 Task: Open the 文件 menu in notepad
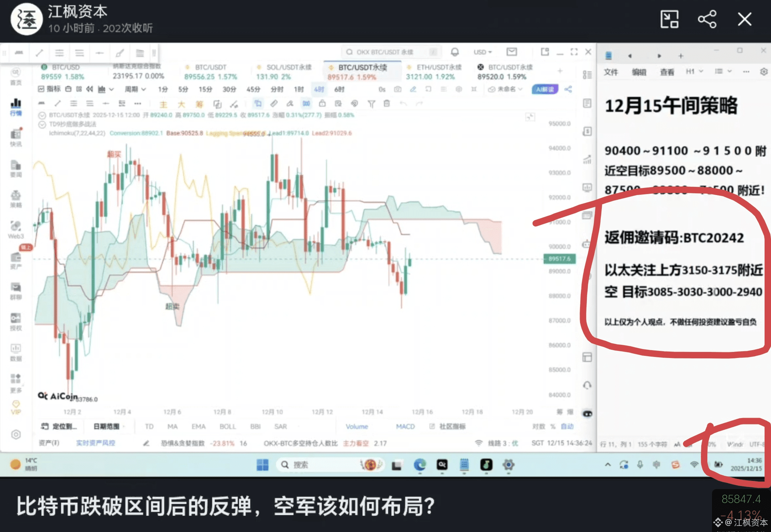click(611, 72)
